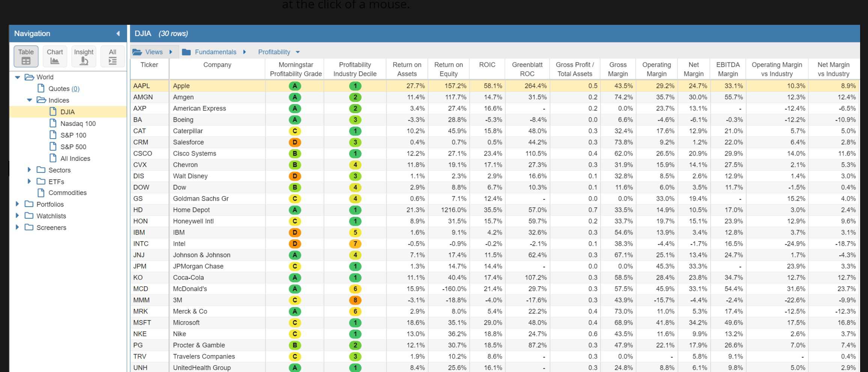Image resolution: width=868 pixels, height=372 pixels.
Task: Sort by the Greenblatt ROC header
Action: pos(527,69)
